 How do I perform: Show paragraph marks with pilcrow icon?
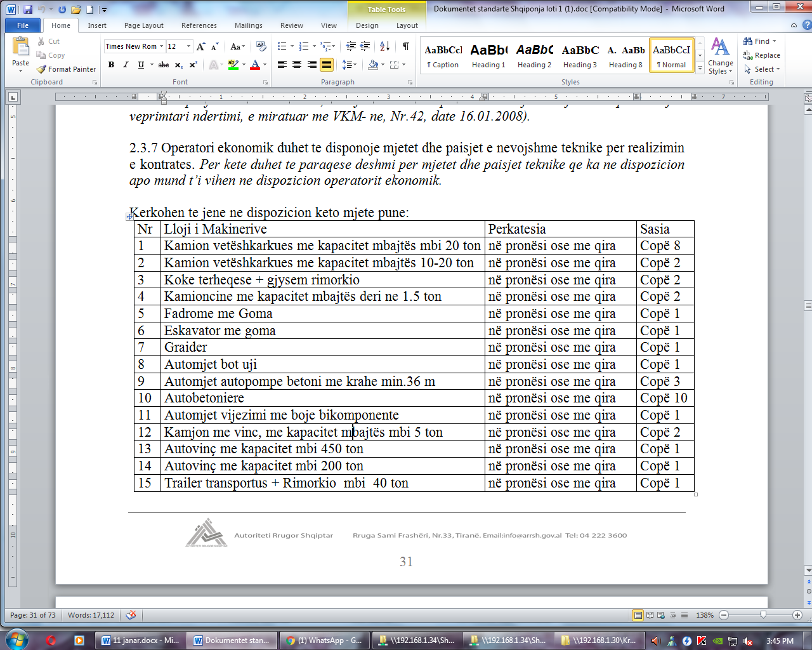405,46
